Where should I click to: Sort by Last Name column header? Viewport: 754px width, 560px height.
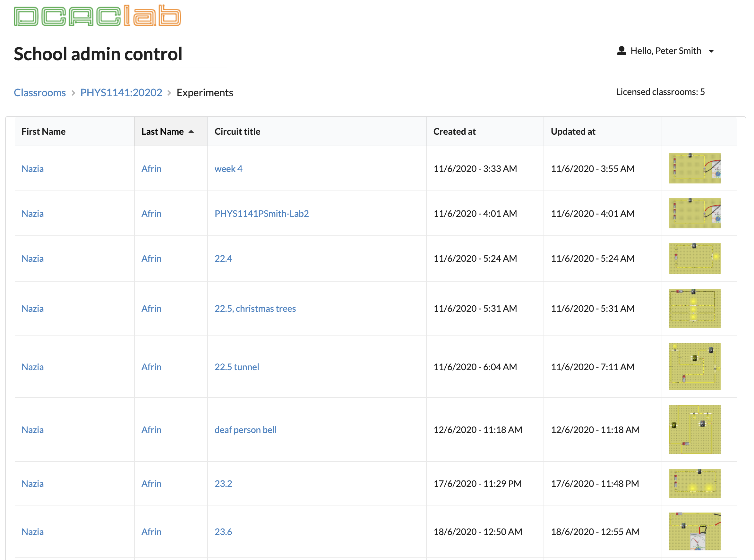tap(162, 132)
